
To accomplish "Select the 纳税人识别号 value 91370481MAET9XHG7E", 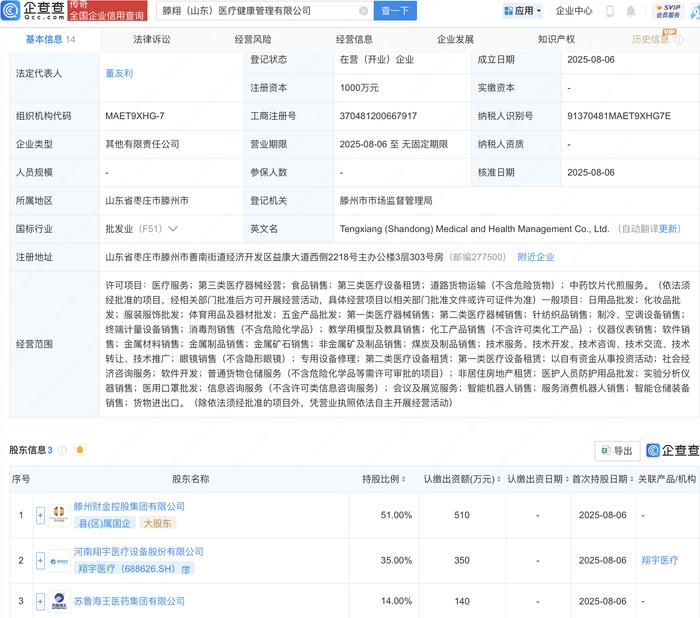I will (619, 116).
